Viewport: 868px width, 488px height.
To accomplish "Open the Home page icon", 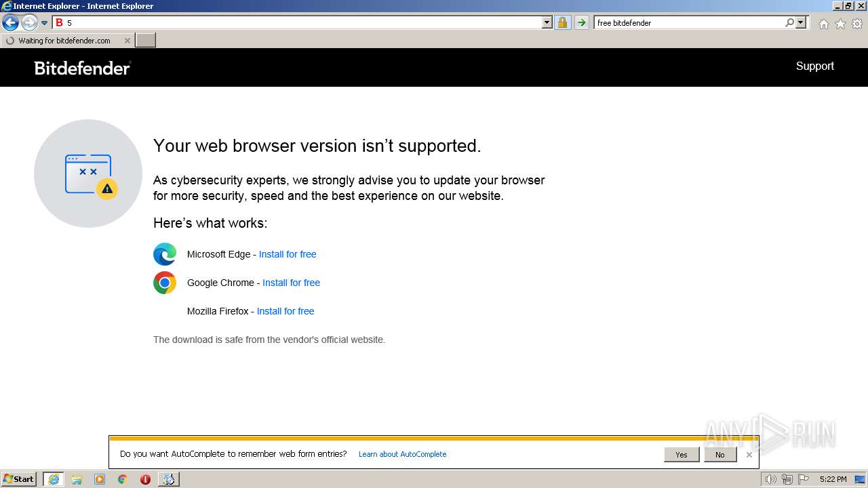I will click(x=823, y=24).
